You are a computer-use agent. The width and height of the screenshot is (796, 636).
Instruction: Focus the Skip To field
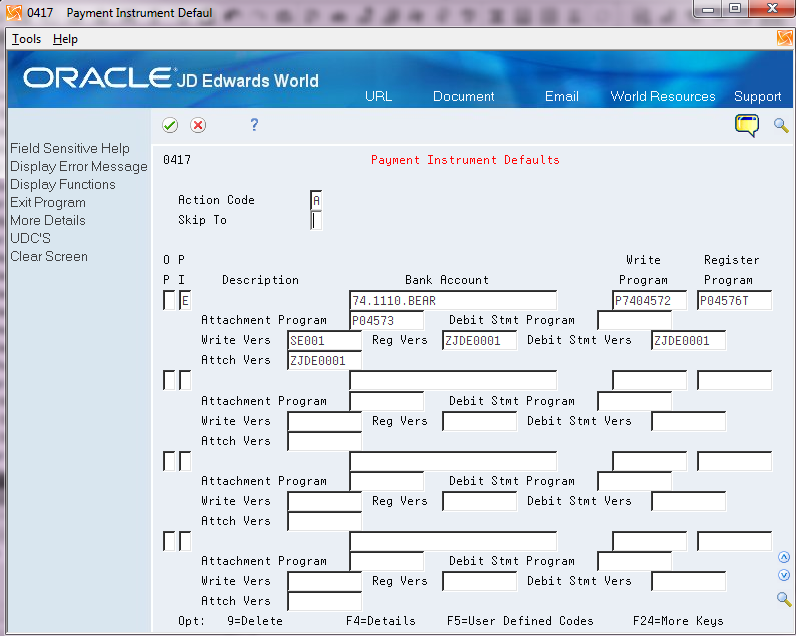pyautogui.click(x=316, y=220)
